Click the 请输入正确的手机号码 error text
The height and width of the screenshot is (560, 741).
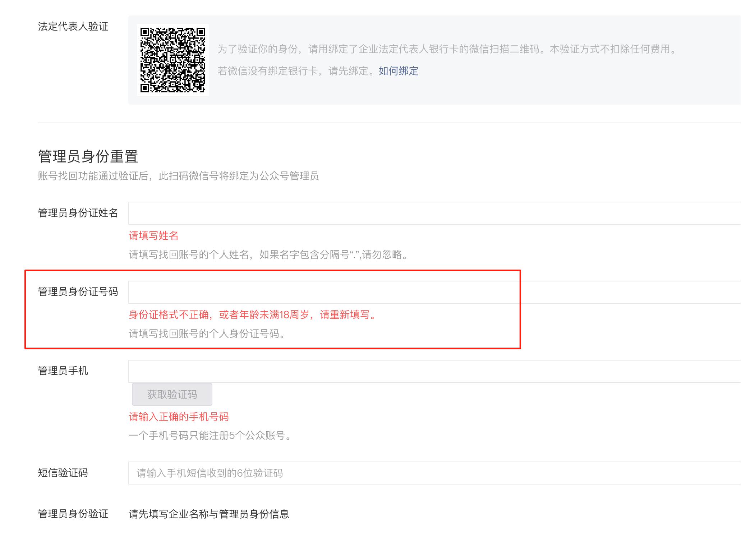pyautogui.click(x=179, y=417)
